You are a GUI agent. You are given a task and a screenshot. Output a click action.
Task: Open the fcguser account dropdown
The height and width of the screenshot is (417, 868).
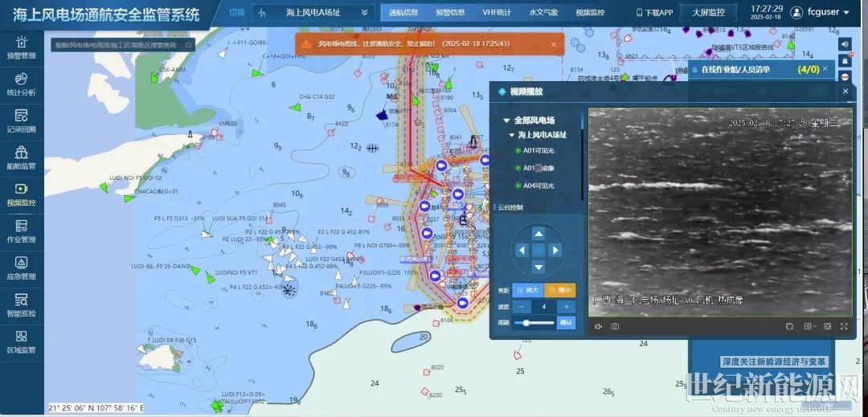pos(820,13)
